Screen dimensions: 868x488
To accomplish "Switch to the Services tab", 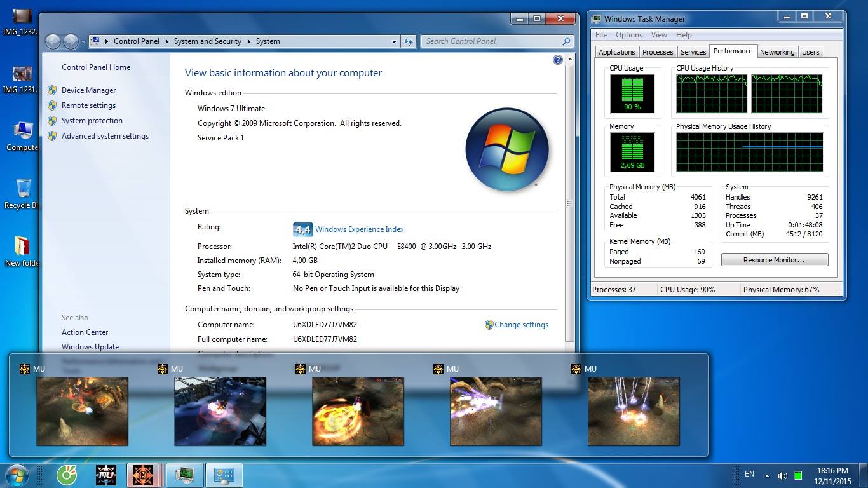I will pyautogui.click(x=693, y=52).
